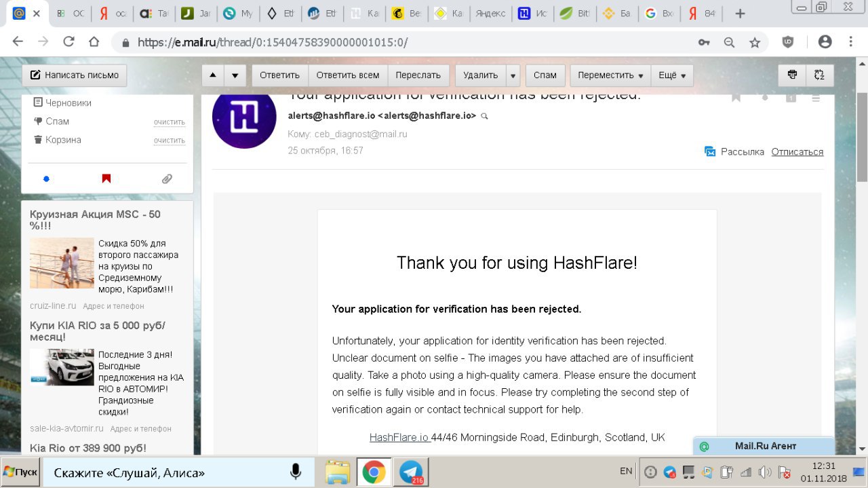Open Chrome three-dot menu
This screenshot has width=868, height=488.
click(850, 42)
